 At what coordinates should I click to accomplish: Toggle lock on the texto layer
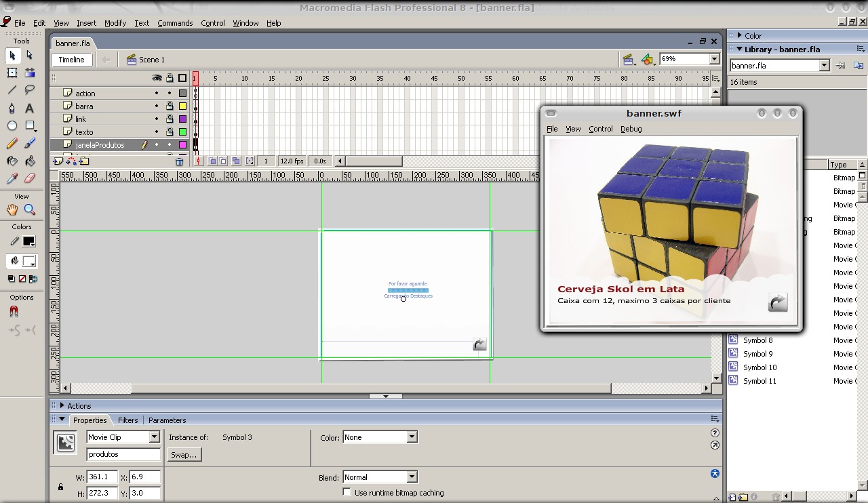pyautogui.click(x=170, y=132)
